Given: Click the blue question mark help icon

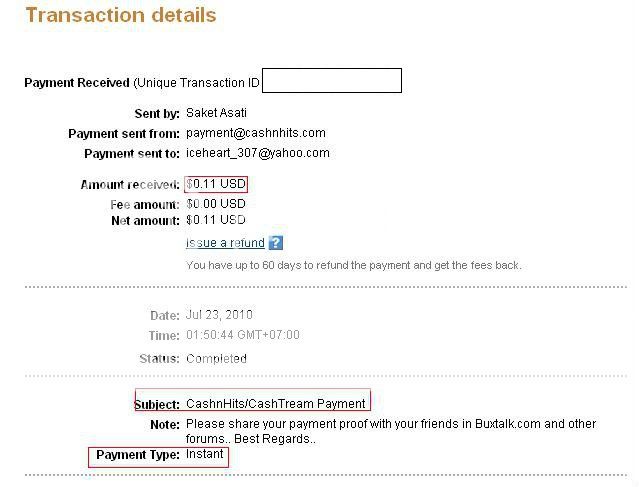Looking at the screenshot, I should click(276, 243).
